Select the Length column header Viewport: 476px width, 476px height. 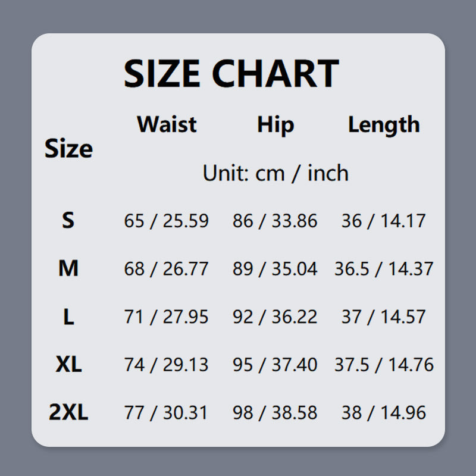(x=384, y=124)
